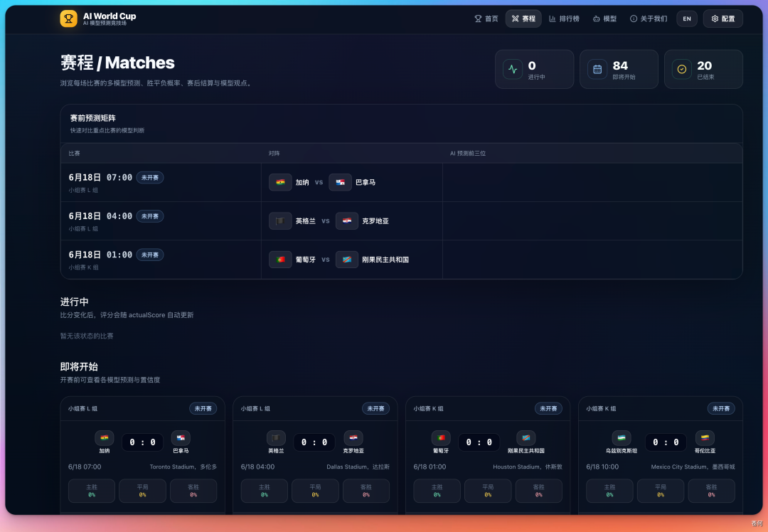768x532 pixels.
Task: Click the 6/18 10:00 kickoff time
Action: pyautogui.click(x=602, y=467)
